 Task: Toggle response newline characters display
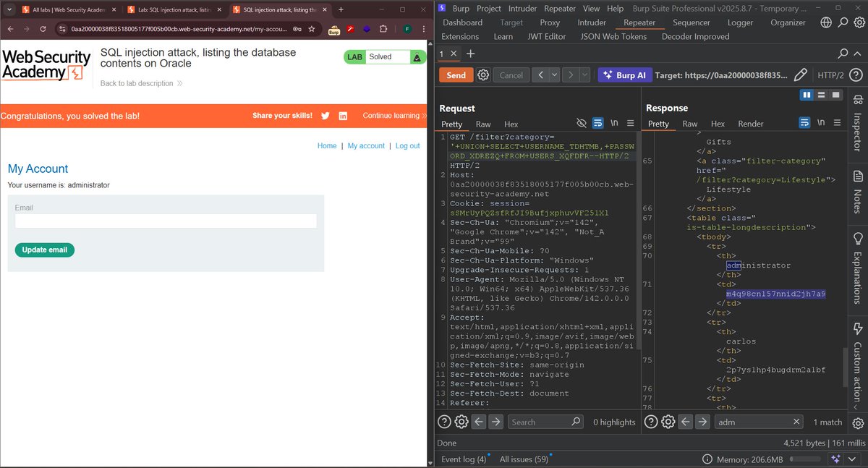tap(820, 123)
